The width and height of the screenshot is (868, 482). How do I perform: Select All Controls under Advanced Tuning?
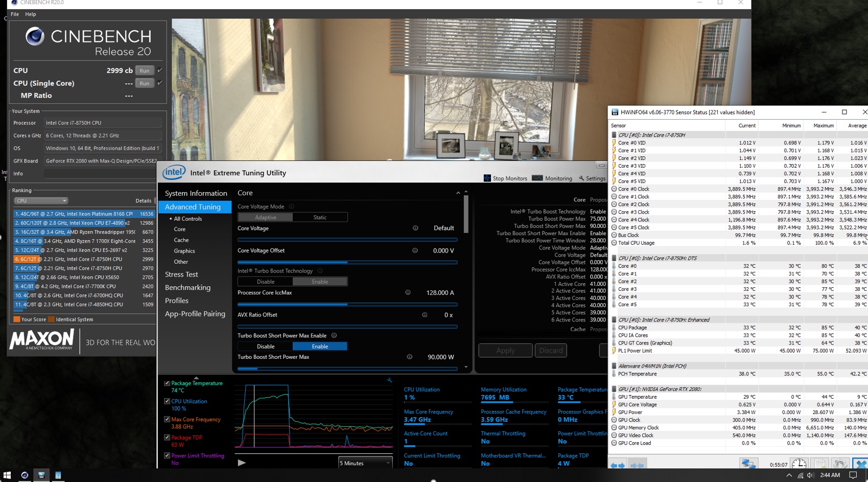[187, 219]
